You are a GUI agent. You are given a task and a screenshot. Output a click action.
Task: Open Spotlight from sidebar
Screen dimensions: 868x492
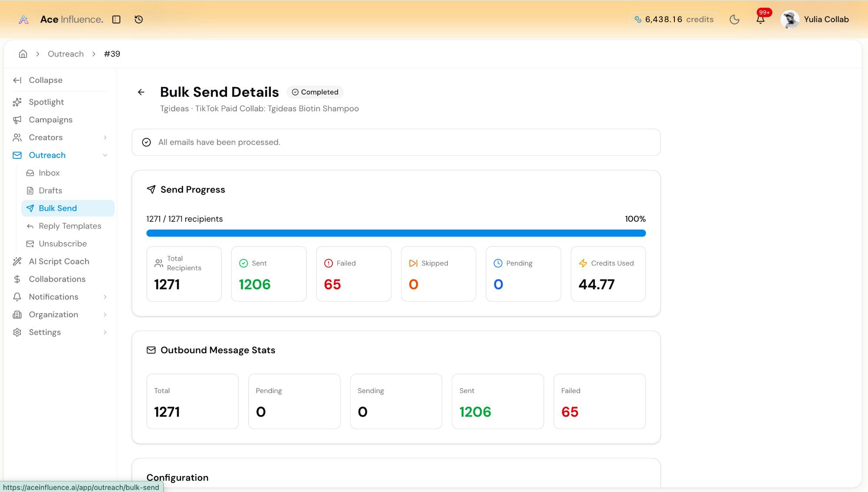[x=46, y=102]
